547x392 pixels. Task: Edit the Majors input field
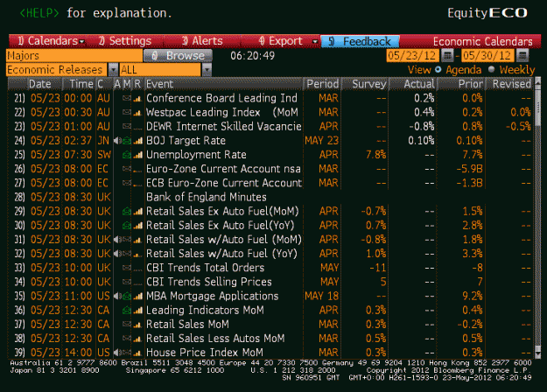tap(74, 56)
